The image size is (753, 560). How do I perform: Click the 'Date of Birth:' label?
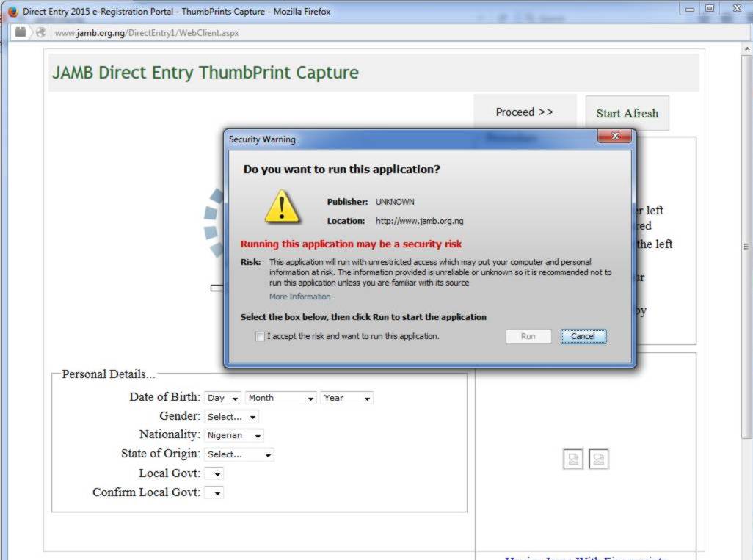pos(164,397)
